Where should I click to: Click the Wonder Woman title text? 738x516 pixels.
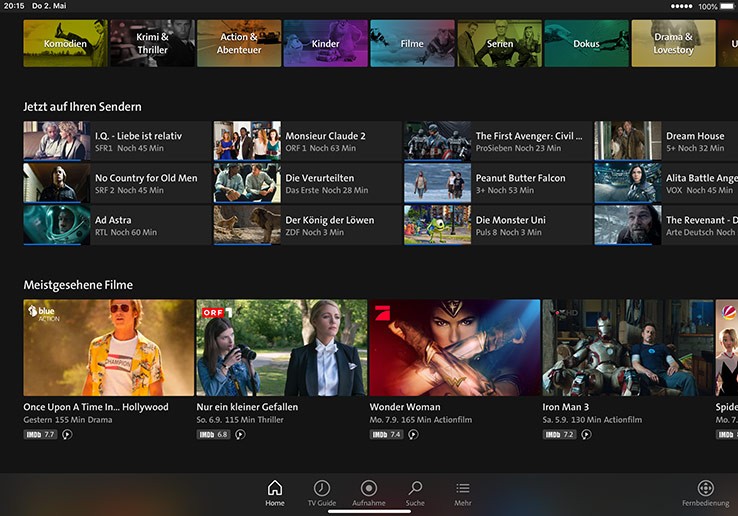coord(405,407)
